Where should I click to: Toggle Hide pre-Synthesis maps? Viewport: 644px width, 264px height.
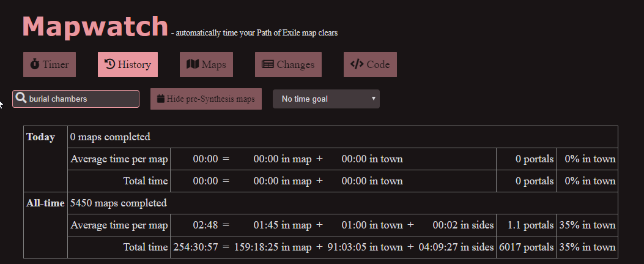click(207, 99)
